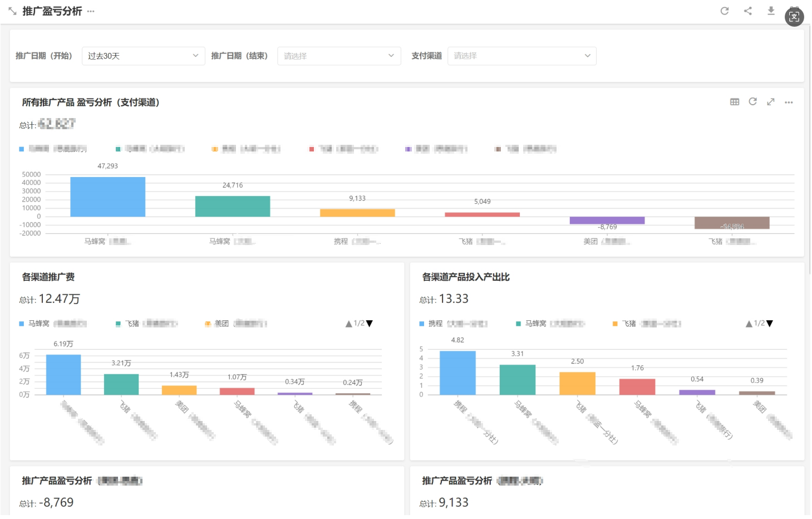The width and height of the screenshot is (812, 519).
Task: Toggle 美团 legend in 各渠道推广费 chart
Action: (x=222, y=324)
